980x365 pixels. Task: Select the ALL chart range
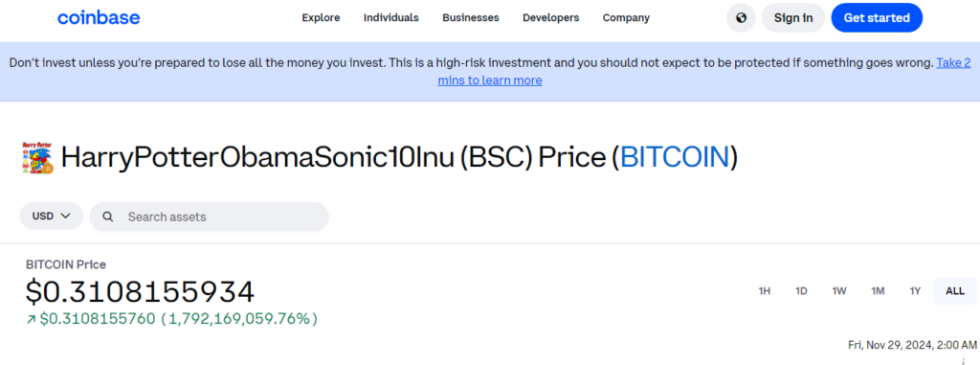coord(954,291)
